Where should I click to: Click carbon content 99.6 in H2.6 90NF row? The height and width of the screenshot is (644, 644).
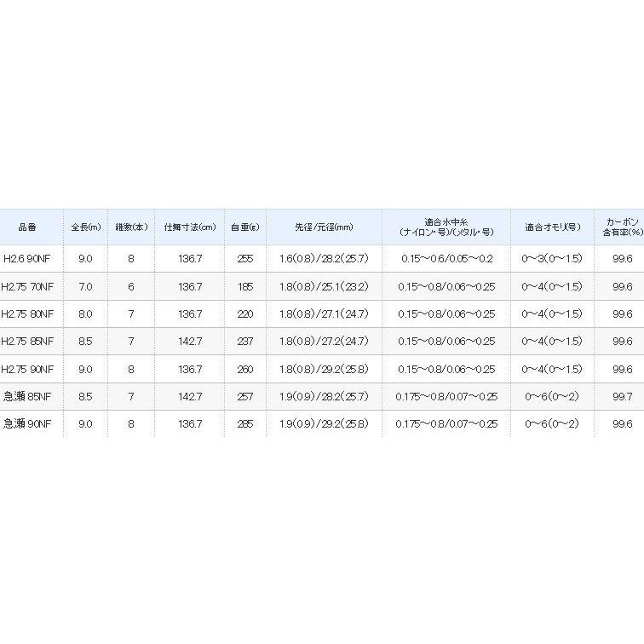tap(623, 259)
